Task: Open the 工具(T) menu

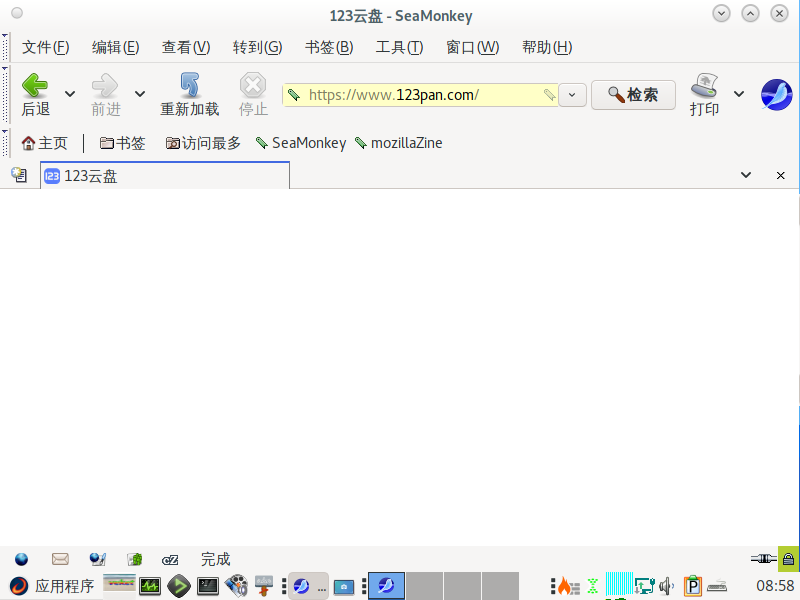Action: (399, 47)
